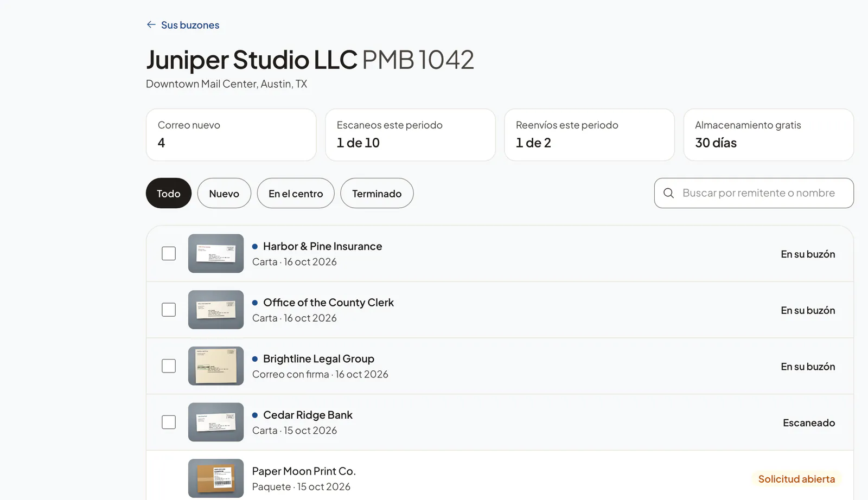Viewport: 868px width, 500px height.
Task: Open the Harbor & Pine Insurance item
Action: [500, 253]
